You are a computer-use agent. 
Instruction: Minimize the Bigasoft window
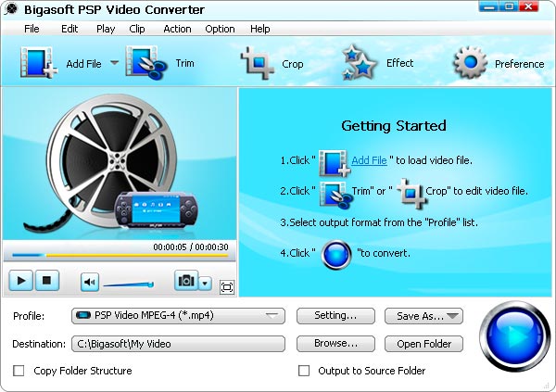pyautogui.click(x=488, y=6)
